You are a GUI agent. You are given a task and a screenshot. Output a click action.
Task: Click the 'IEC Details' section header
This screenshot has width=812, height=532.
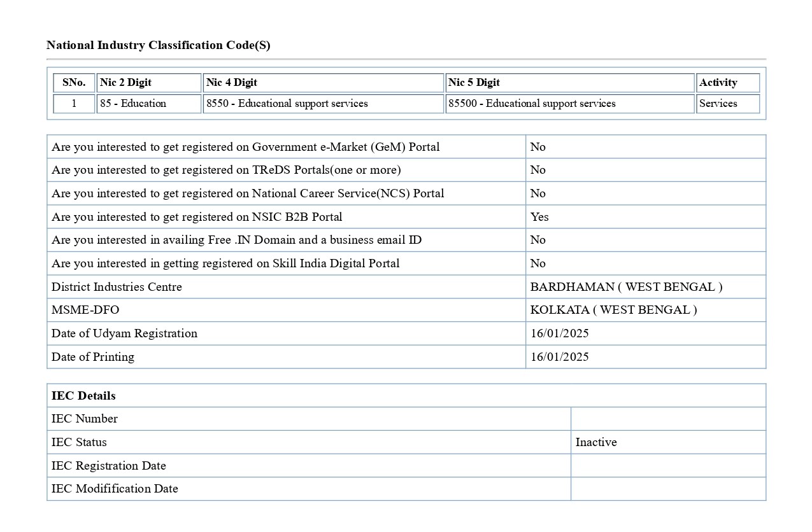83,396
